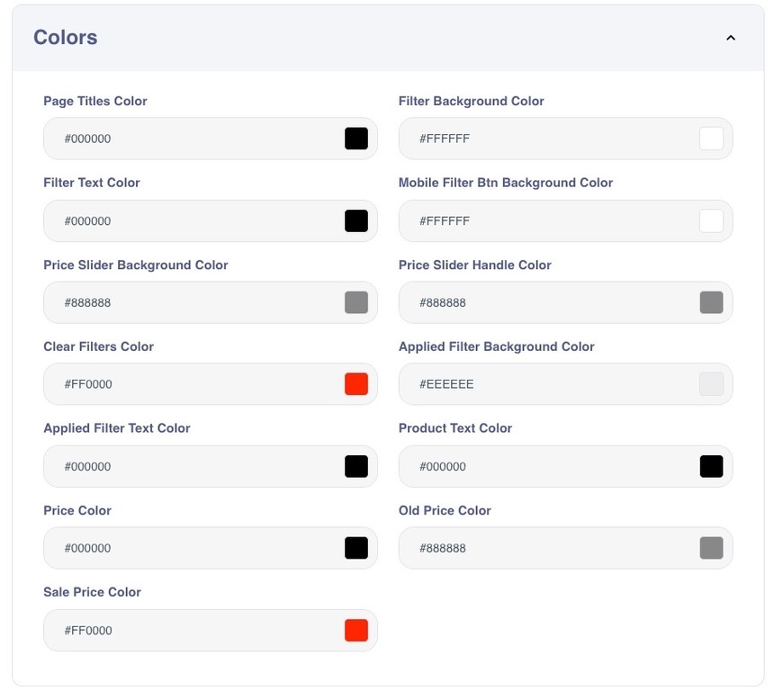Screen dimensions: 774x700
Task: Open Applied Filter Background Color swatch
Action: pos(711,384)
